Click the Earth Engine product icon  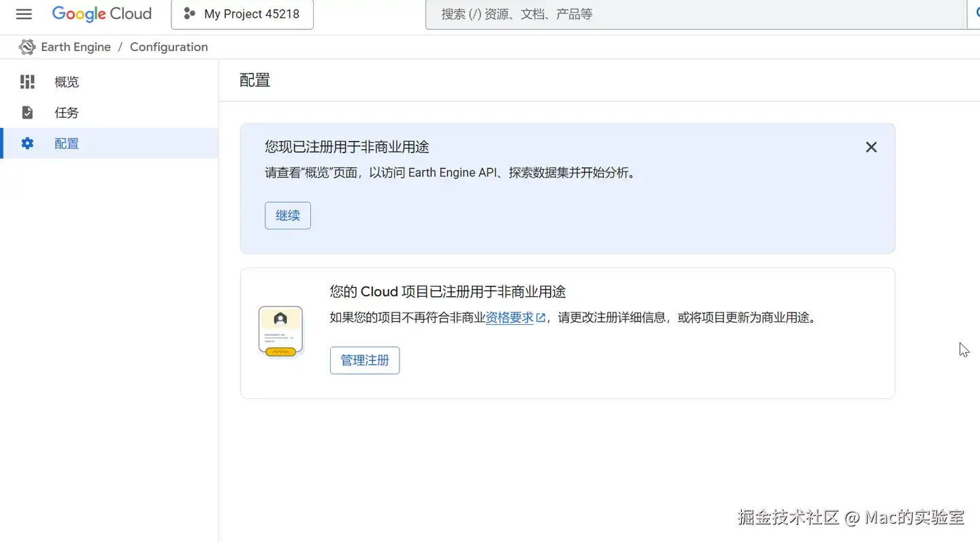(x=27, y=47)
